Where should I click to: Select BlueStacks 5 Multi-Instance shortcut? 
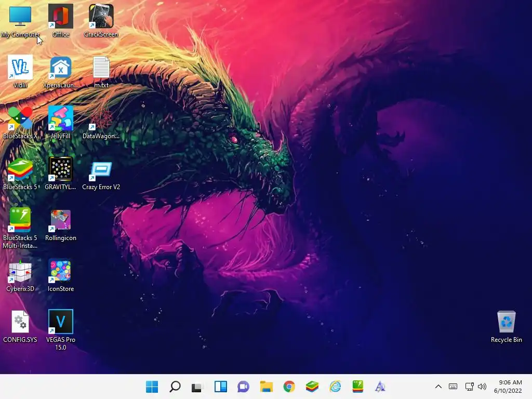(x=20, y=229)
